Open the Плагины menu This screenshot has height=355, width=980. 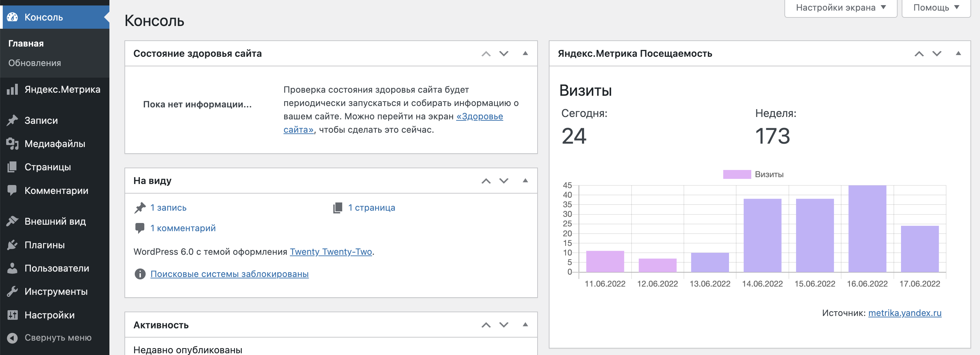coord(55,245)
